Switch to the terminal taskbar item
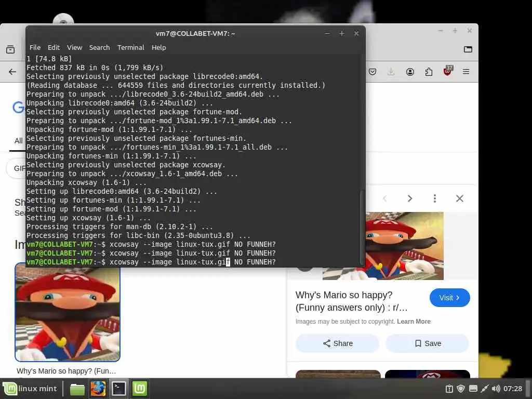Image resolution: width=532 pixels, height=399 pixels. click(x=119, y=389)
